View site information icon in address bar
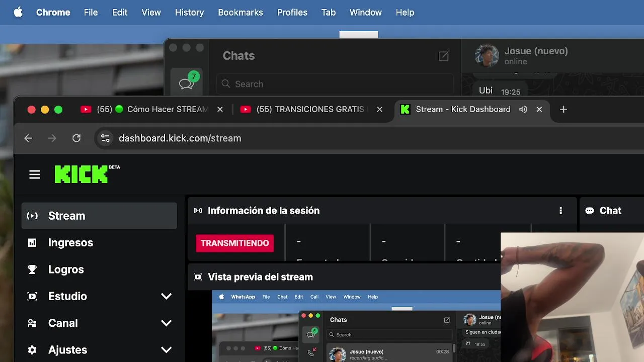Image resolution: width=644 pixels, height=362 pixels. tap(105, 138)
